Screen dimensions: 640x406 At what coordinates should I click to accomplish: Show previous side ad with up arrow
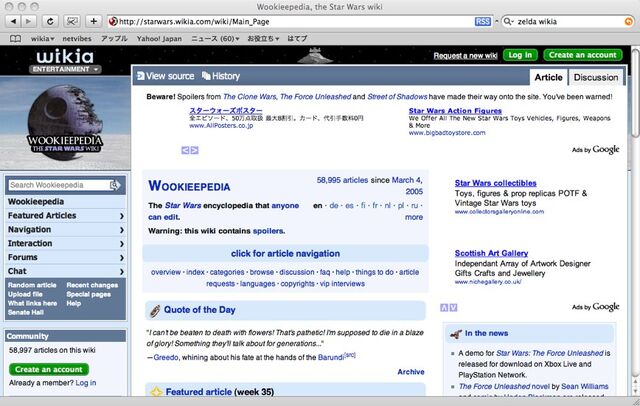click(x=444, y=308)
